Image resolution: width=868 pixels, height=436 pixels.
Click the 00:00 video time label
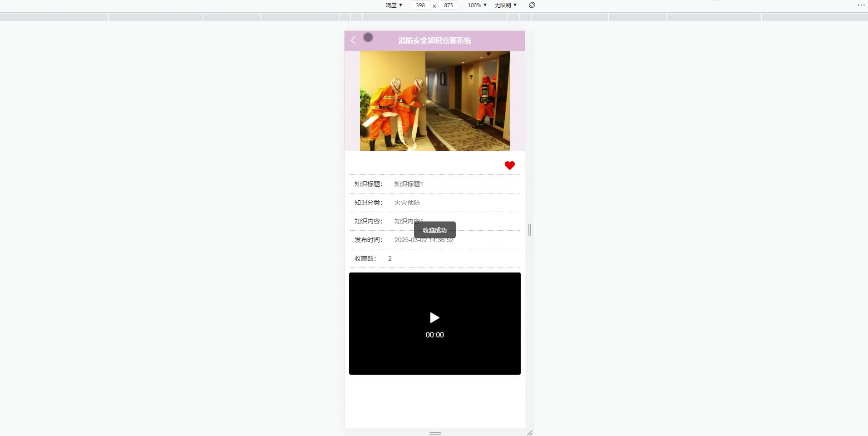click(435, 335)
